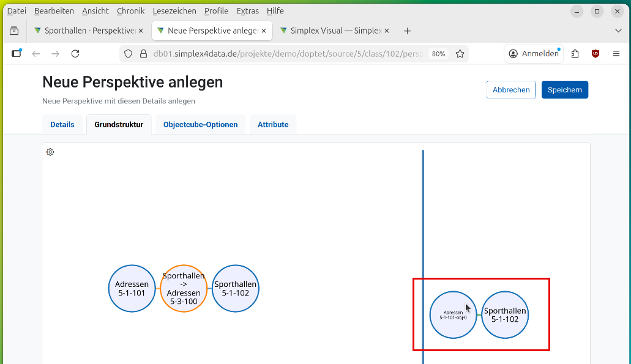This screenshot has width=631, height=364.
Task: Open the Lesezeichen menu
Action: coord(174,11)
